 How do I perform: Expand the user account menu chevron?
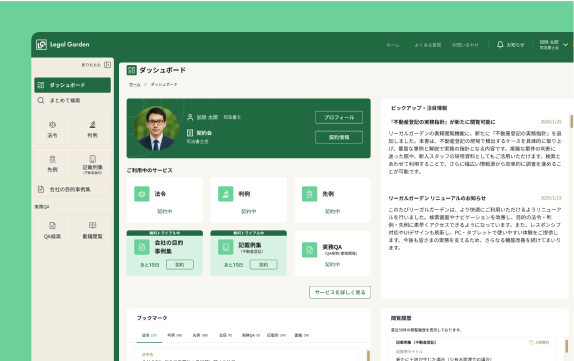(x=565, y=45)
